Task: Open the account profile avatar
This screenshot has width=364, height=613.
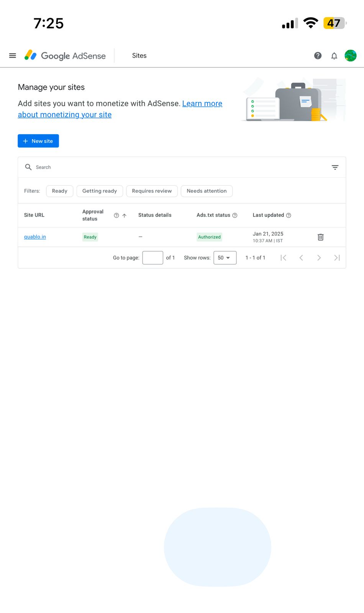Action: [x=351, y=56]
